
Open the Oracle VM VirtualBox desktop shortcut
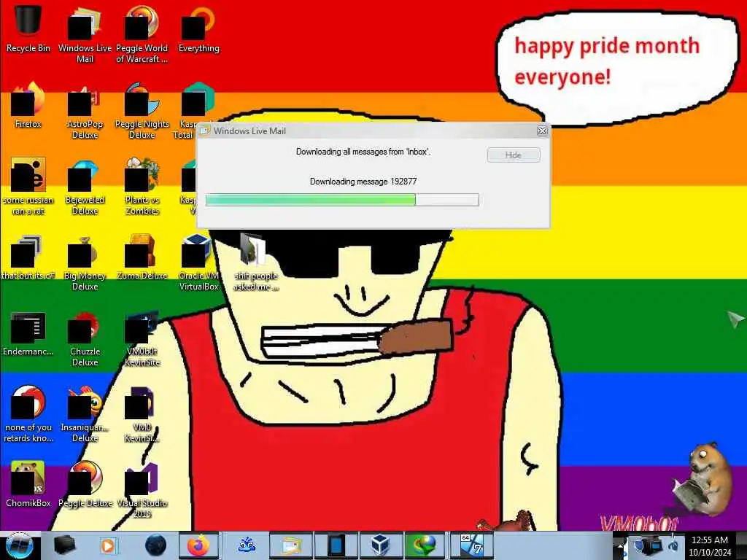pos(198,262)
